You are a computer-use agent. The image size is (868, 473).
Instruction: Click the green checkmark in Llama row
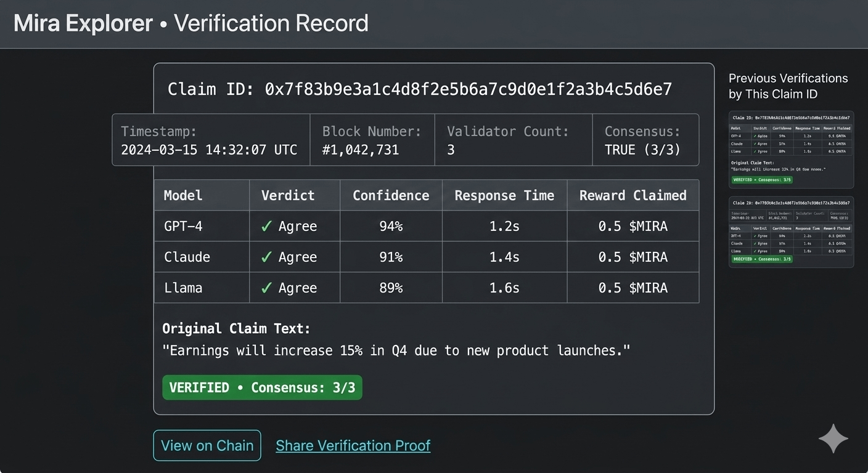266,288
